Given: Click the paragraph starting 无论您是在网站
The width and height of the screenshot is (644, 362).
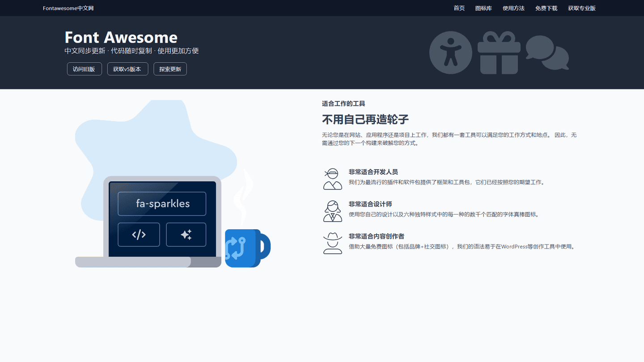Looking at the screenshot, I should point(449,139).
